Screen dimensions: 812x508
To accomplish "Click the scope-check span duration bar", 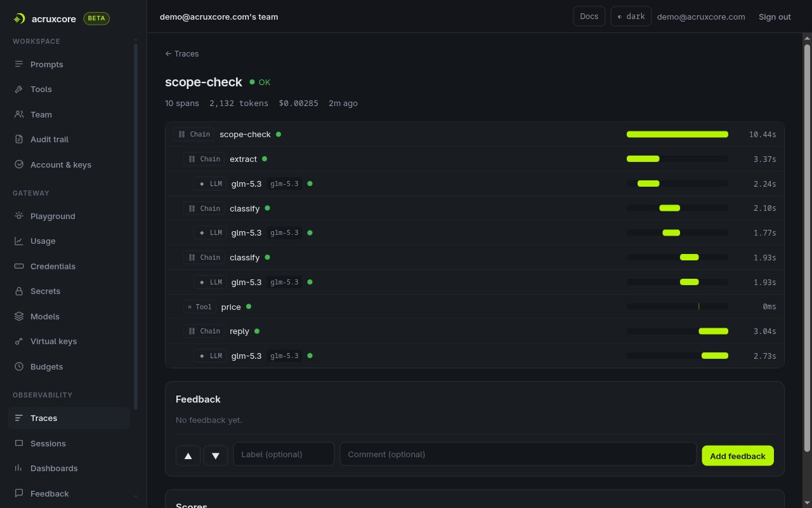I will 678,135.
